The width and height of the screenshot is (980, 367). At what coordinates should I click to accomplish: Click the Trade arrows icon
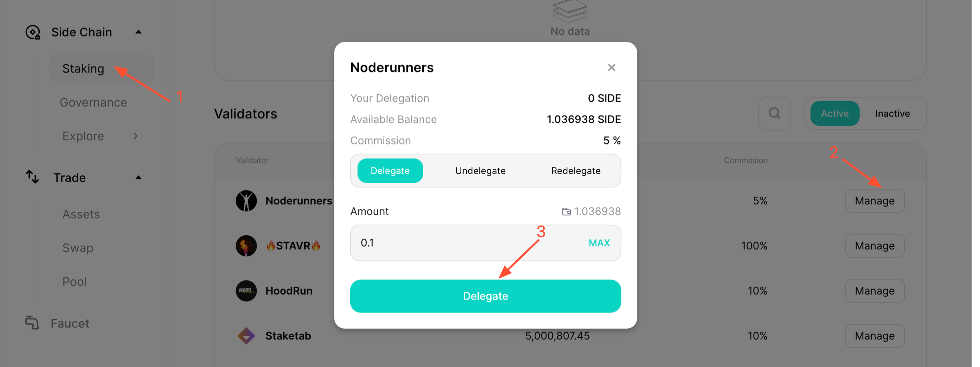32,177
